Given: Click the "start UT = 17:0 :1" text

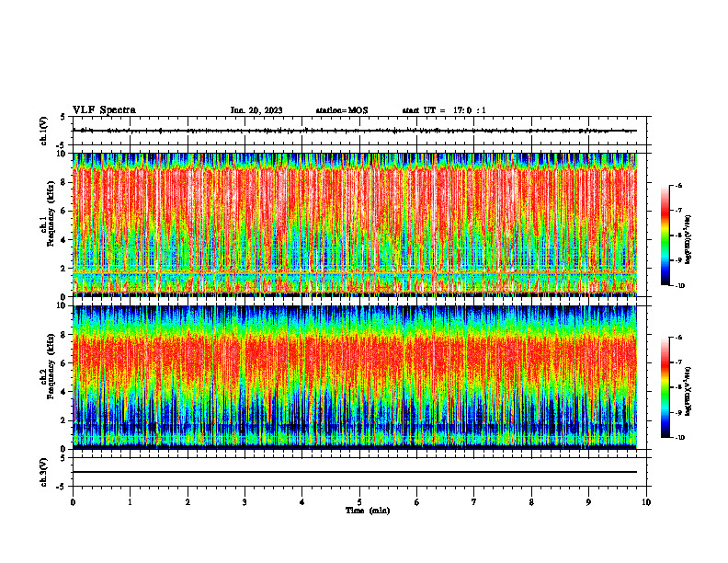Looking at the screenshot, I should tap(444, 110).
